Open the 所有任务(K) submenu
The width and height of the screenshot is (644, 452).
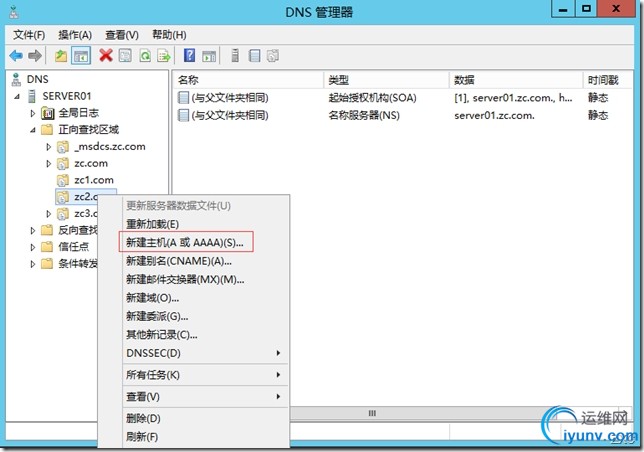(204, 375)
